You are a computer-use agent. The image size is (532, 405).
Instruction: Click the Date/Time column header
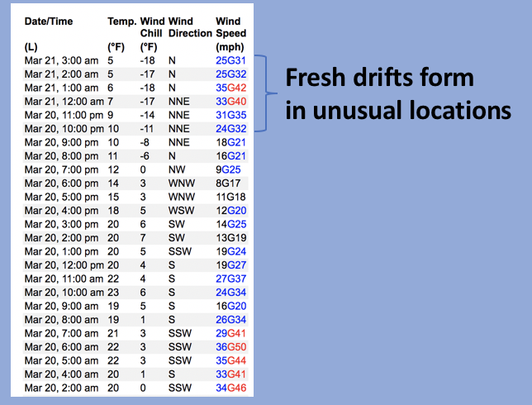[x=54, y=19]
